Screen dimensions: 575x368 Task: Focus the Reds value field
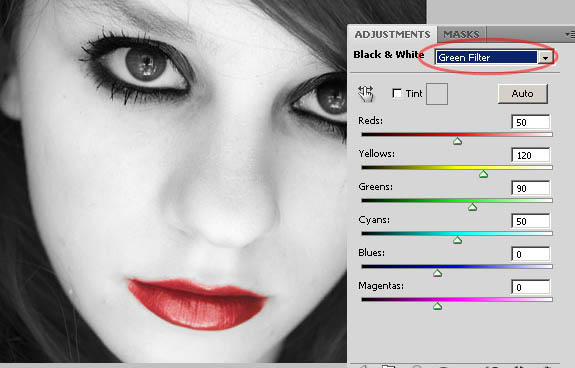click(531, 122)
